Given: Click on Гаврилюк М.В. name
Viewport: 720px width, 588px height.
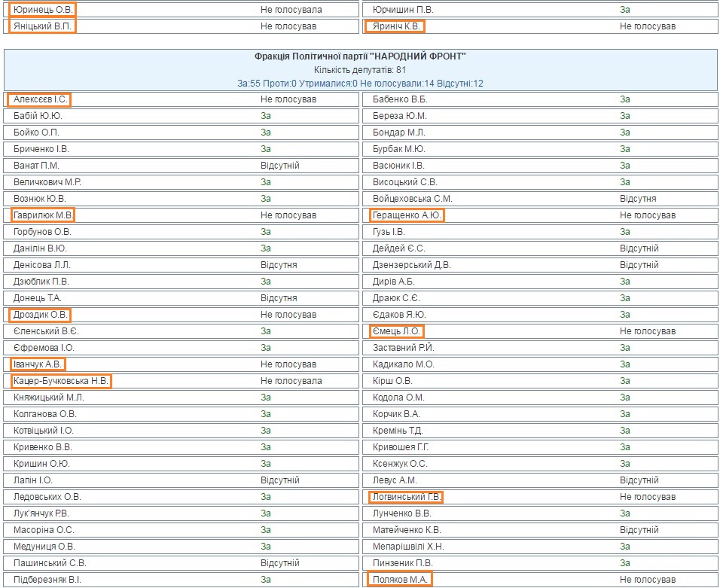Looking at the screenshot, I should point(42,215).
